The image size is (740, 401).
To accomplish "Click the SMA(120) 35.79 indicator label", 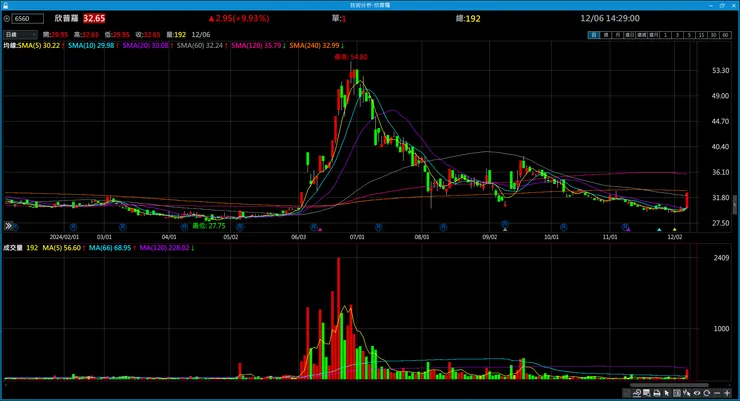I will click(x=256, y=45).
